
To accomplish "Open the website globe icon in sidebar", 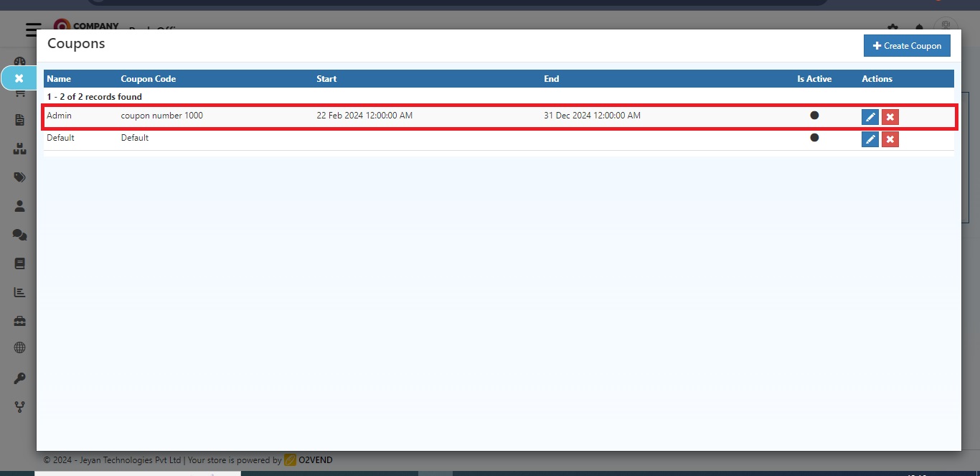I will (x=19, y=350).
